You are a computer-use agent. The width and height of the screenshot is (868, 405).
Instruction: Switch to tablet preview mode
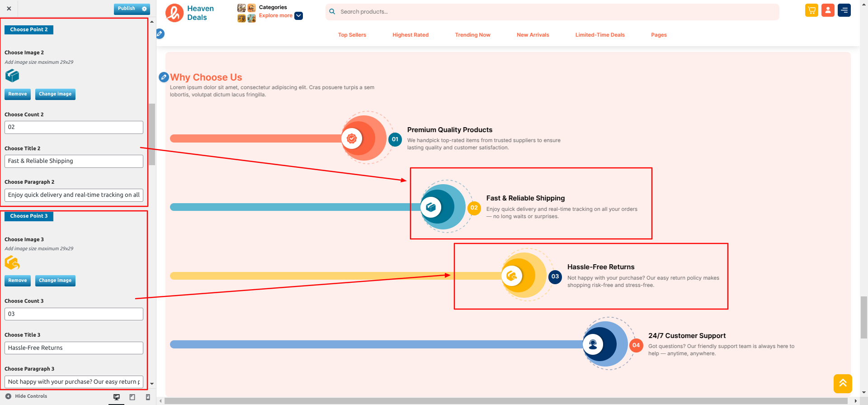pyautogui.click(x=132, y=397)
